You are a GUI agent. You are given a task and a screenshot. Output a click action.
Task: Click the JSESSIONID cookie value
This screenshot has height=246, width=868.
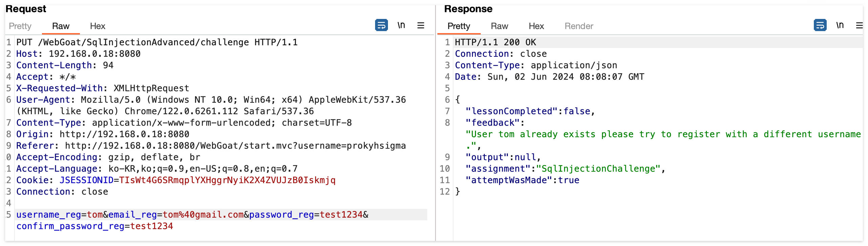click(227, 180)
